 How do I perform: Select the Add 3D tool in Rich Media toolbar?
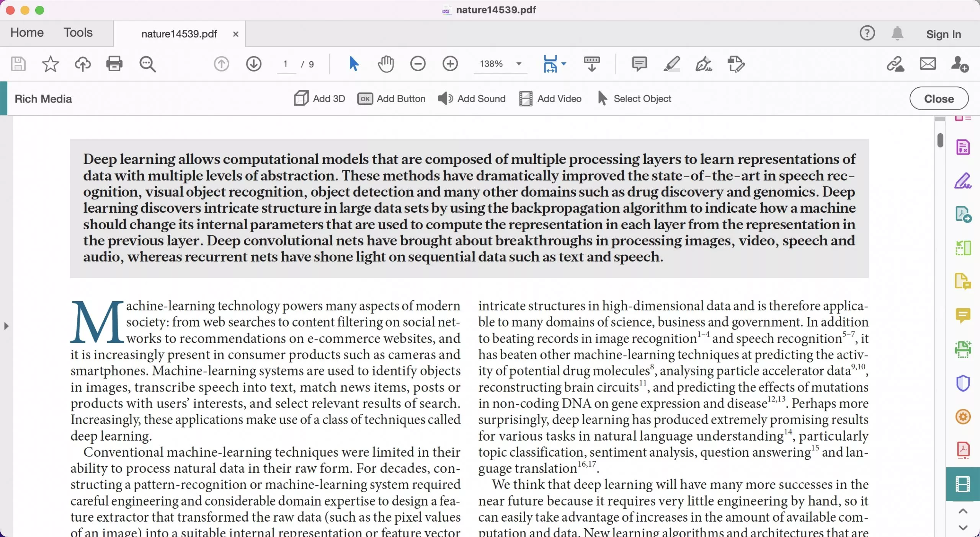(x=319, y=98)
